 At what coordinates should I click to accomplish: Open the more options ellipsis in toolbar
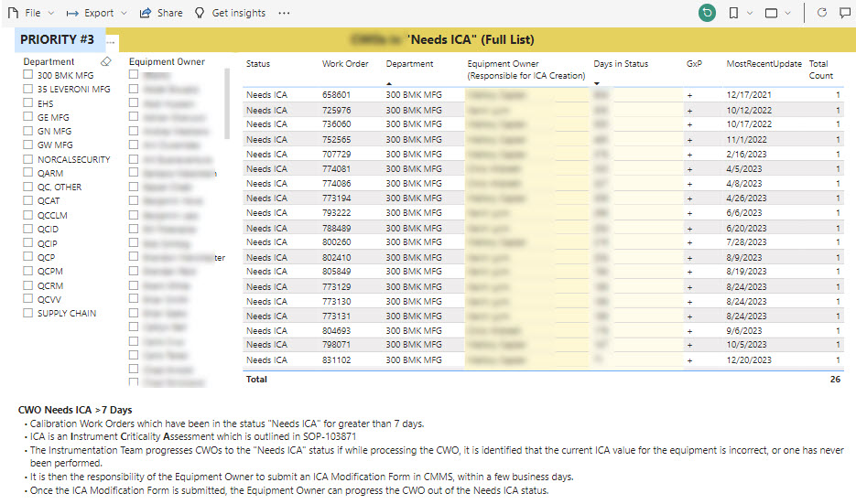coord(284,13)
